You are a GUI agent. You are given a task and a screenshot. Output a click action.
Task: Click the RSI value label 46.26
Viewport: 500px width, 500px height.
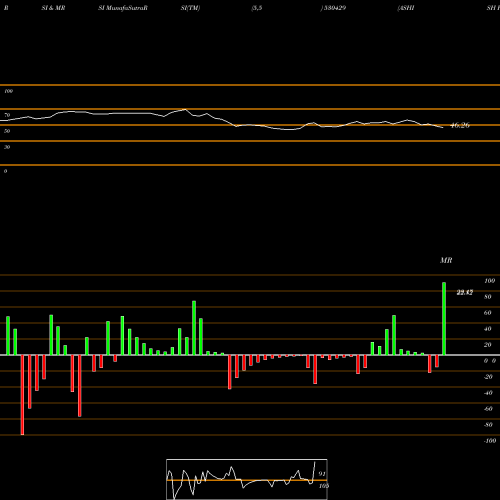460,125
